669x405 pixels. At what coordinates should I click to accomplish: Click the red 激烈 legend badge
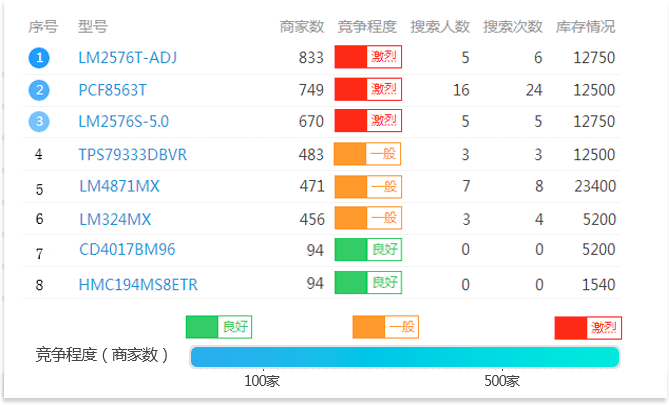[x=588, y=328]
